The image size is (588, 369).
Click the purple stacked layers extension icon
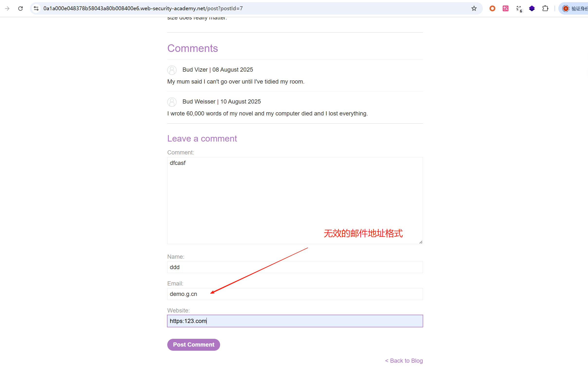coord(532,9)
